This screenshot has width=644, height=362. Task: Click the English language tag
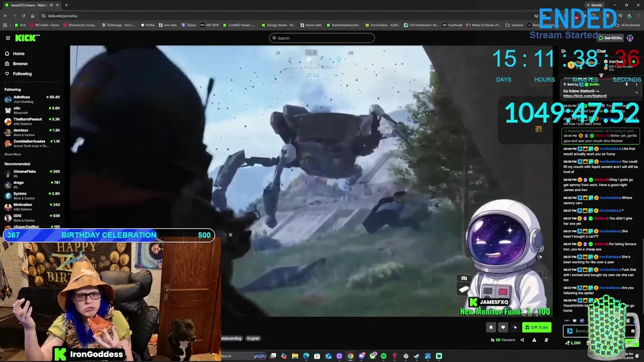point(253,338)
